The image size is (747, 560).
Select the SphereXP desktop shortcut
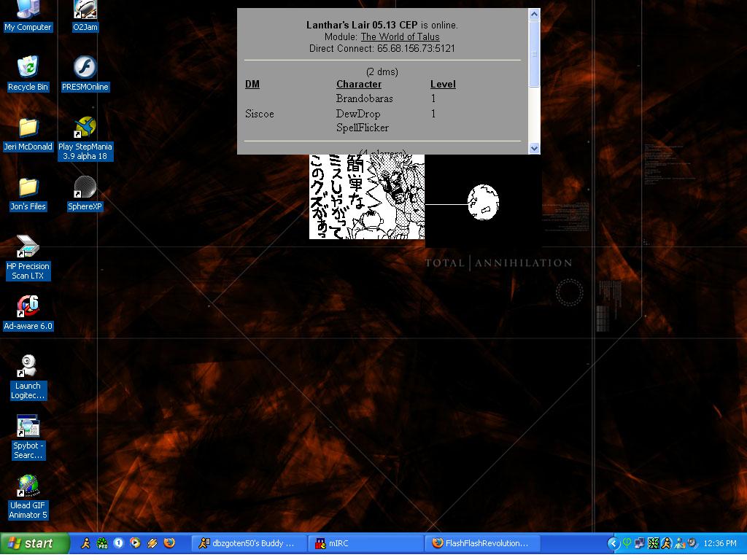pos(85,192)
